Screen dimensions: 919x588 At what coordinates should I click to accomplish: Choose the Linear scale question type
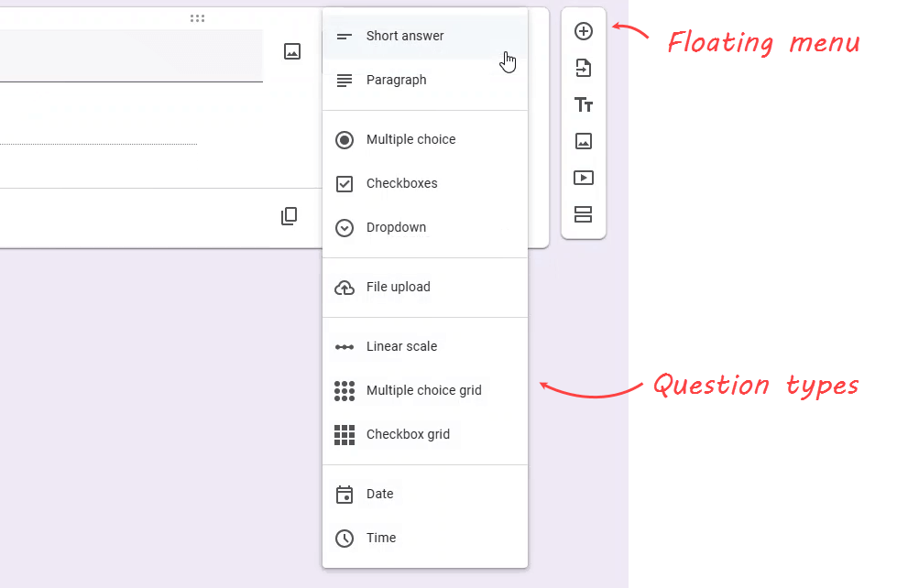pos(401,346)
